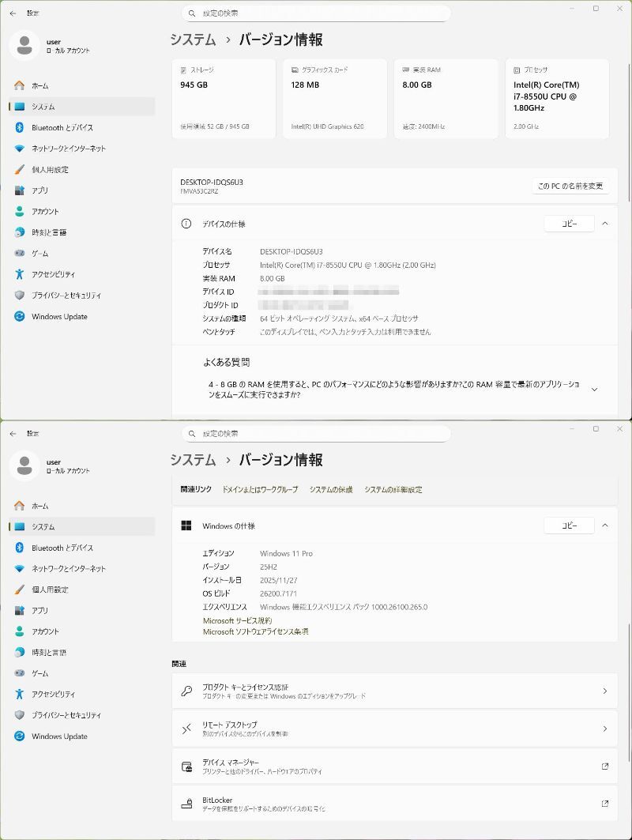Click Device Manager row icon
632x840 pixels.
[186, 766]
